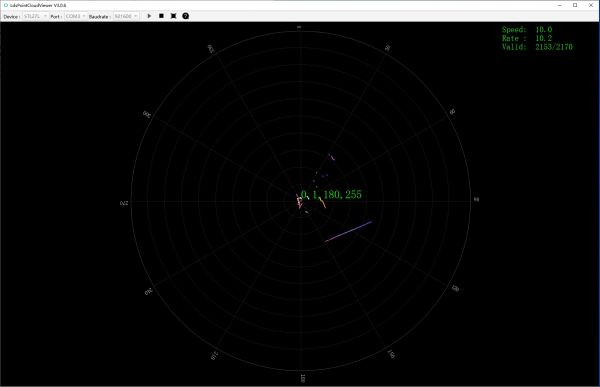Image resolution: width=600 pixels, height=387 pixels.
Task: Click the Device label in the toolbar
Action: [12, 17]
